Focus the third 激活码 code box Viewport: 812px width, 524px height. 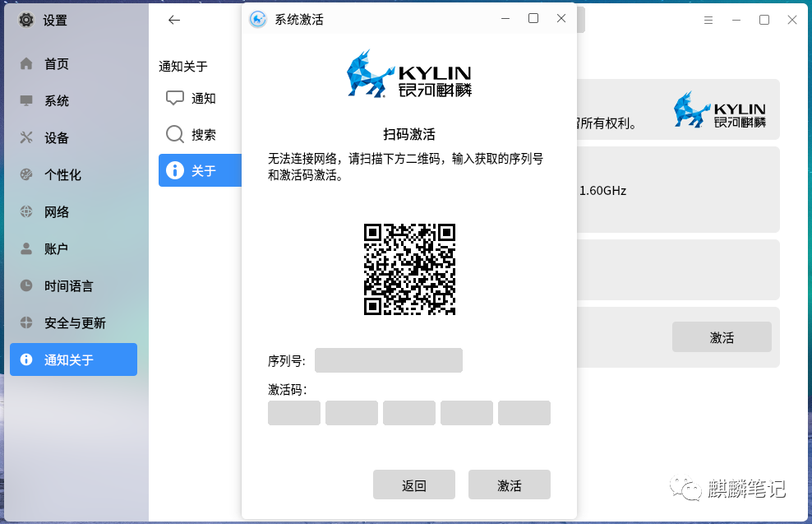[409, 413]
